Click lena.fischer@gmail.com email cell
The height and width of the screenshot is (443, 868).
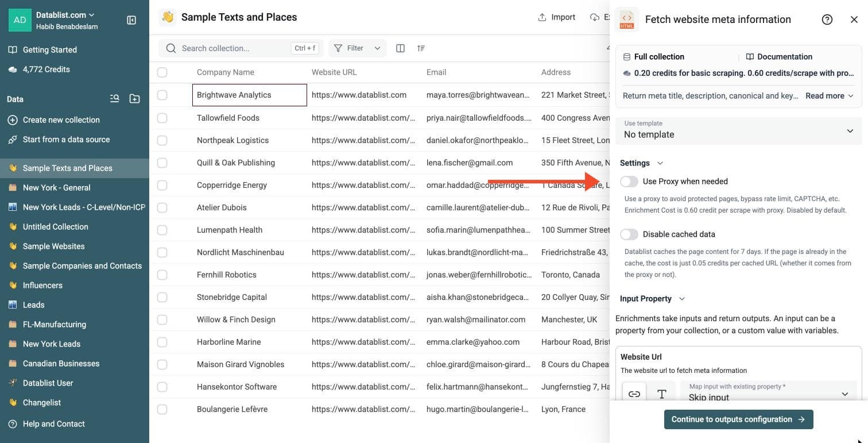[479, 163]
